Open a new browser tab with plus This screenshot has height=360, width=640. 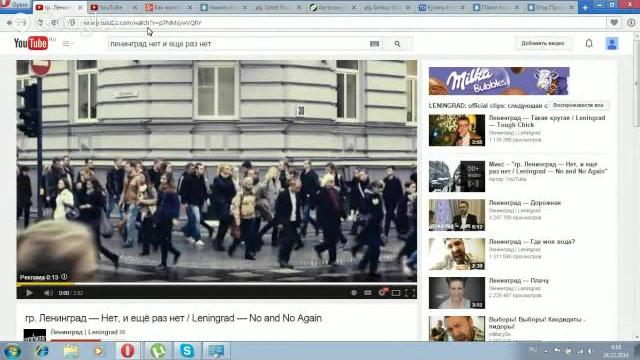pos(585,7)
